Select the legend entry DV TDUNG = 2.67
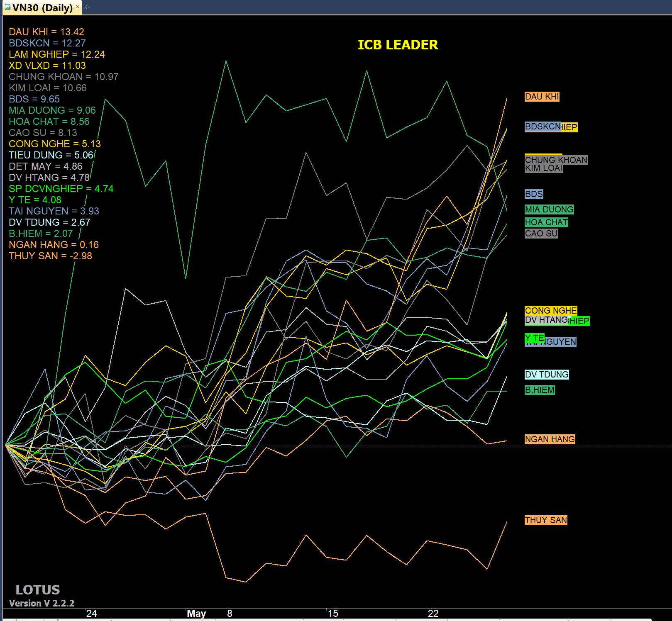 click(x=49, y=222)
